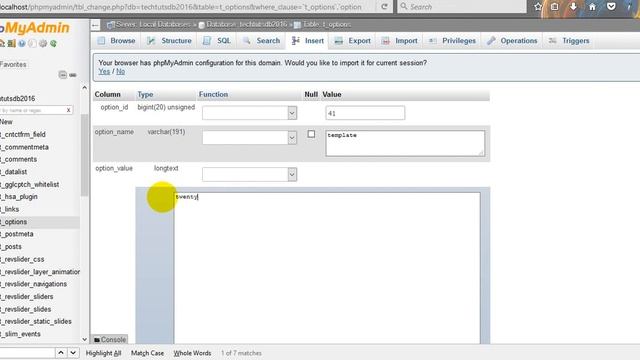Select the _slim_events table in sidebar
Screen dimensions: 640x360
[x=20, y=334]
